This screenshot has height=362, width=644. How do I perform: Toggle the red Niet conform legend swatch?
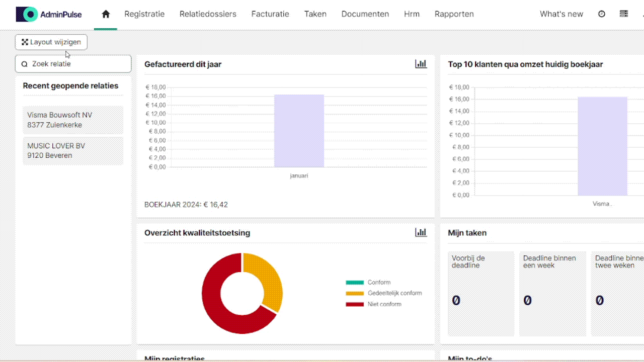click(355, 304)
